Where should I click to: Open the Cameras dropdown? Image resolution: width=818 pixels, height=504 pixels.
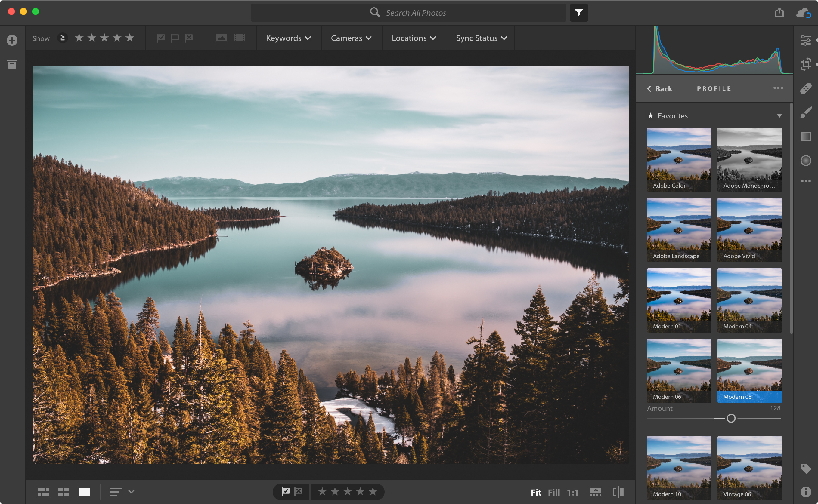351,38
